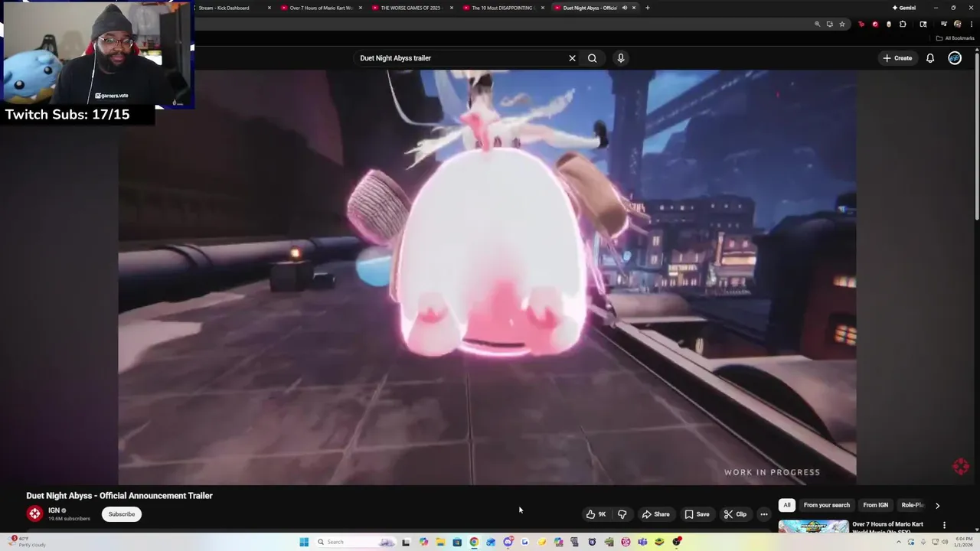Open All Bookmarks folder
Screen dimensions: 980x551
[955, 38]
